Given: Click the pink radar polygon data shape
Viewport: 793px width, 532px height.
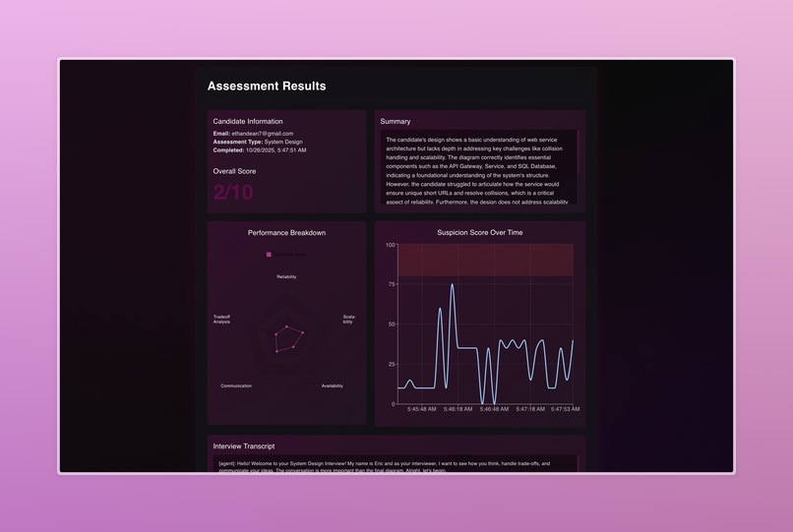Looking at the screenshot, I should [288, 338].
